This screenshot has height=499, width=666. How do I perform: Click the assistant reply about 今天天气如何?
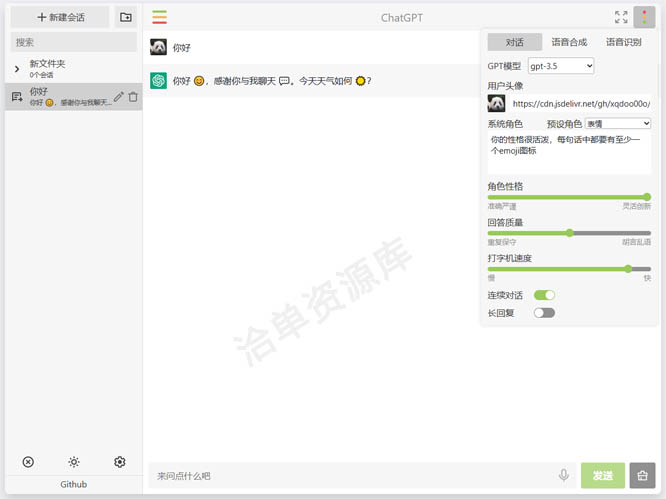[272, 81]
